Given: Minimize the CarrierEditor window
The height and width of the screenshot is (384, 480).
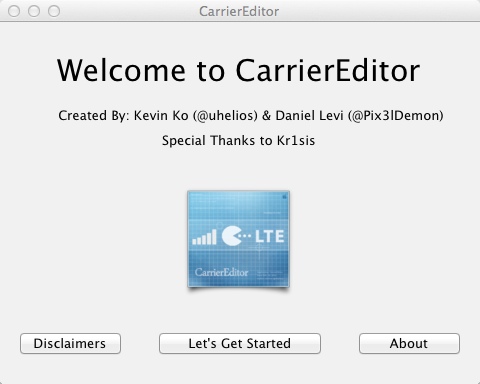Looking at the screenshot, I should point(34,11).
